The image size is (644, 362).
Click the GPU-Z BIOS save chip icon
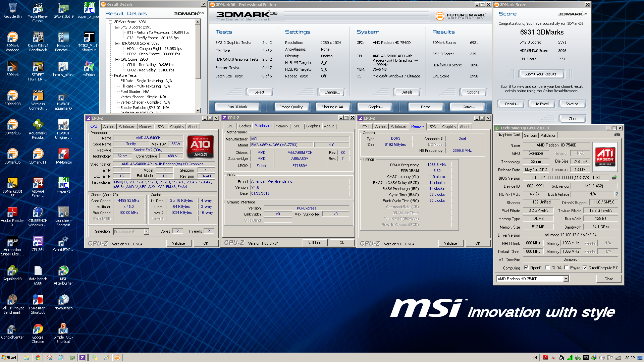pyautogui.click(x=614, y=178)
